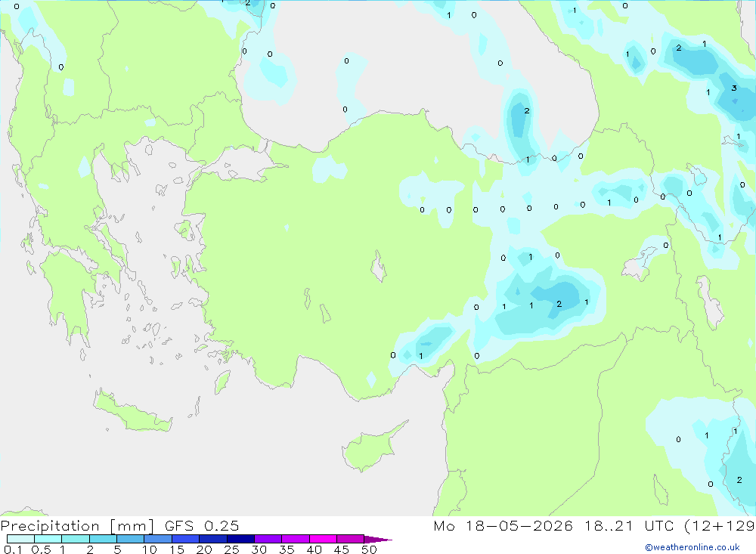Click the '45' legend scale label

(x=342, y=549)
